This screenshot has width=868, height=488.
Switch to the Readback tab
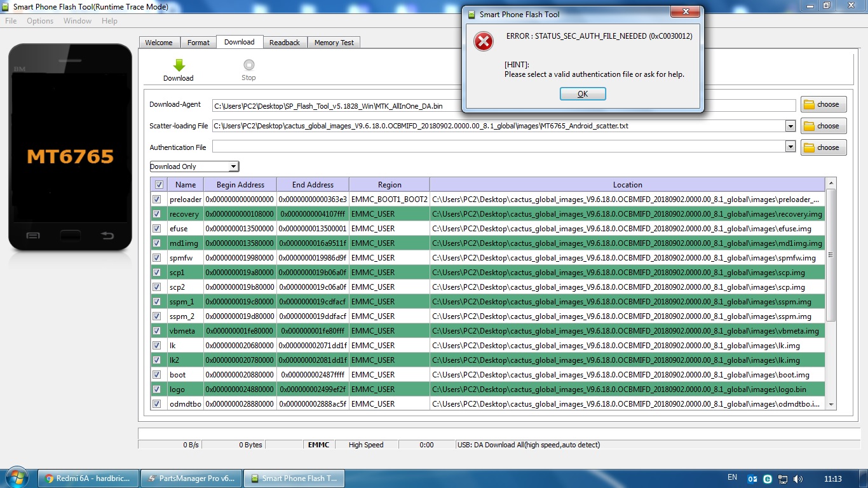[x=285, y=43]
